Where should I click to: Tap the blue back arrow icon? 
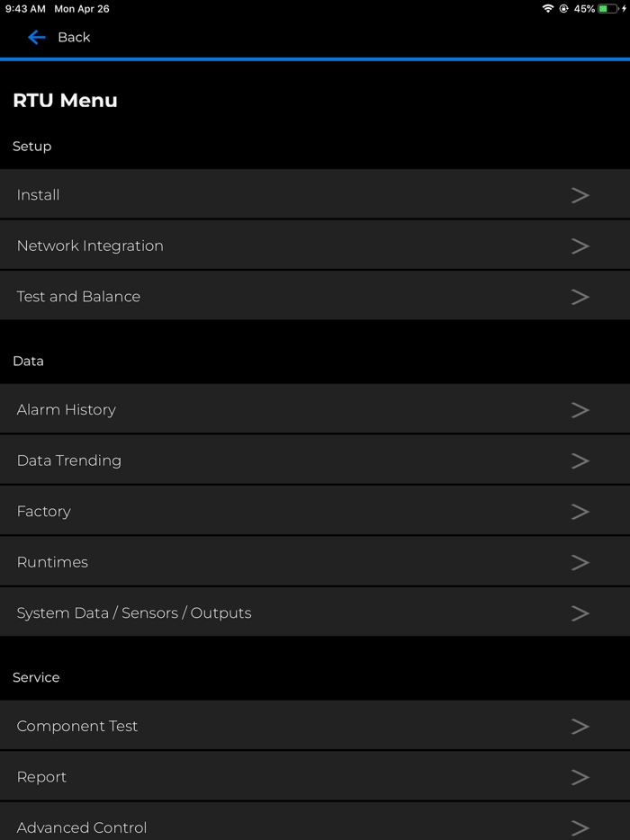[x=35, y=37]
